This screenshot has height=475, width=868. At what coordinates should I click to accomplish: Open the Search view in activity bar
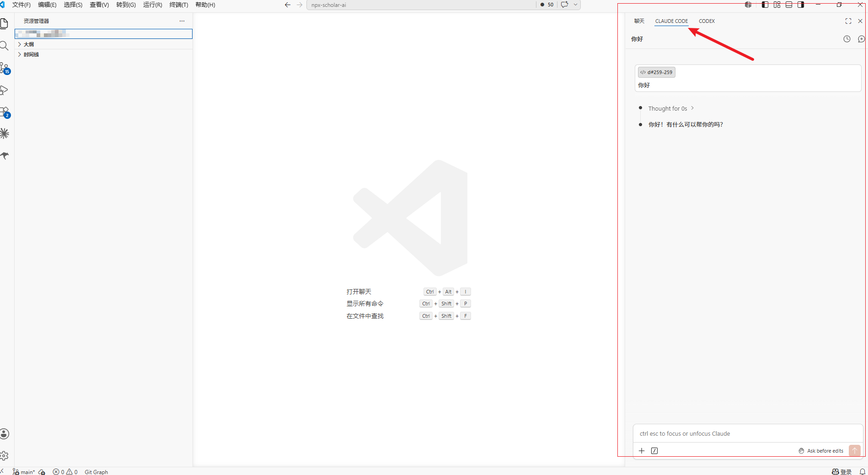click(x=4, y=46)
